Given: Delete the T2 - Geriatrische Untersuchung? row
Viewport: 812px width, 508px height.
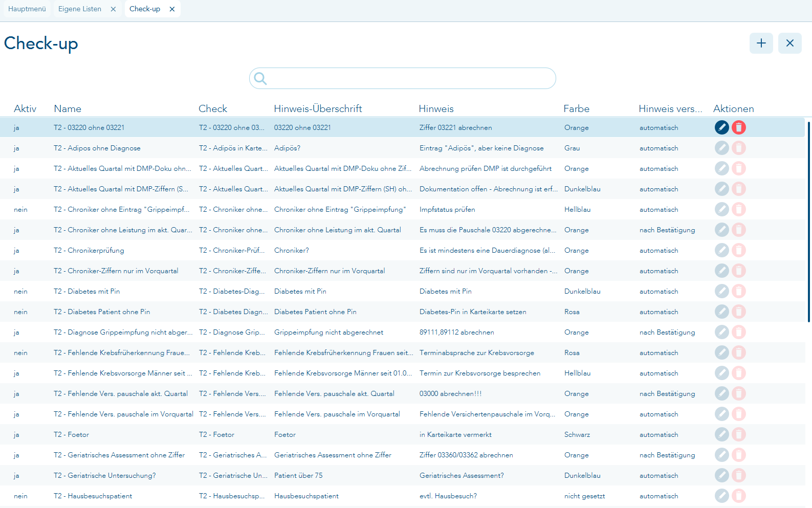Looking at the screenshot, I should [738, 475].
